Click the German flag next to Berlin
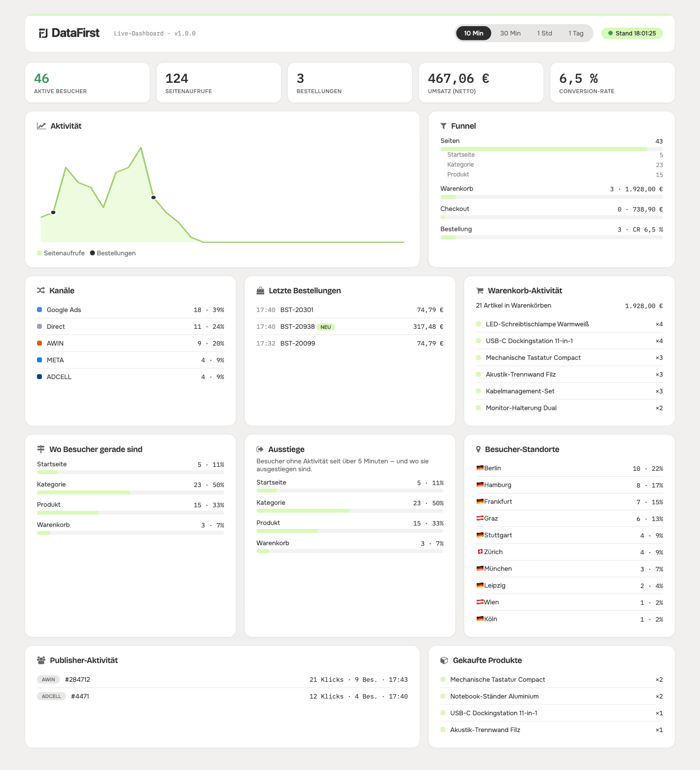This screenshot has height=770, width=700. [480, 468]
